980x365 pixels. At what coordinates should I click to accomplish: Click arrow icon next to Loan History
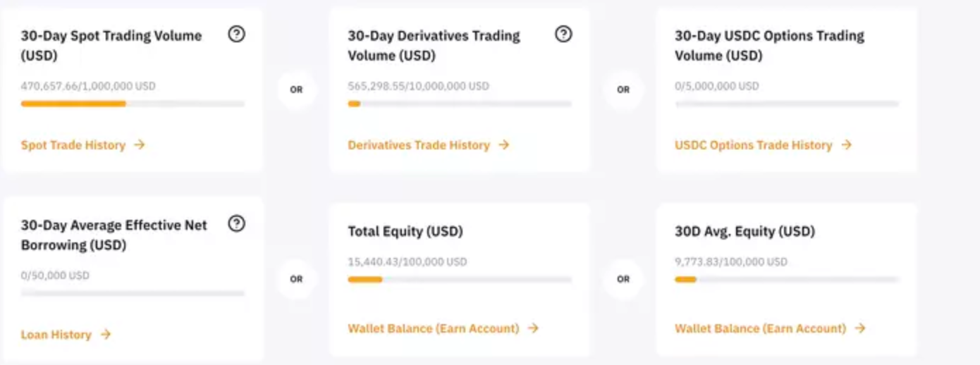105,334
